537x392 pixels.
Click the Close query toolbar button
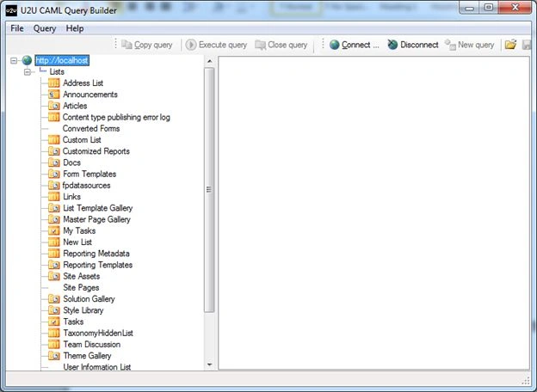[281, 45]
